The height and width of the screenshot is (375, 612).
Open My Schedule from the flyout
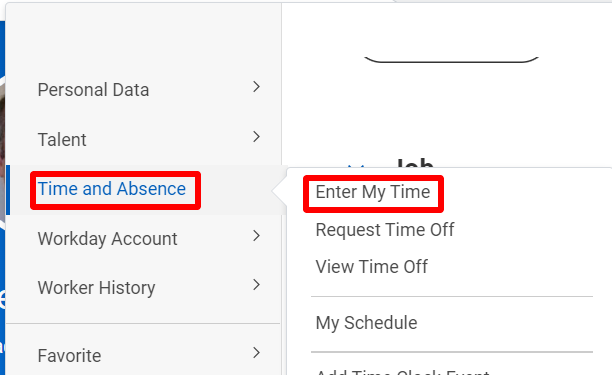(366, 323)
